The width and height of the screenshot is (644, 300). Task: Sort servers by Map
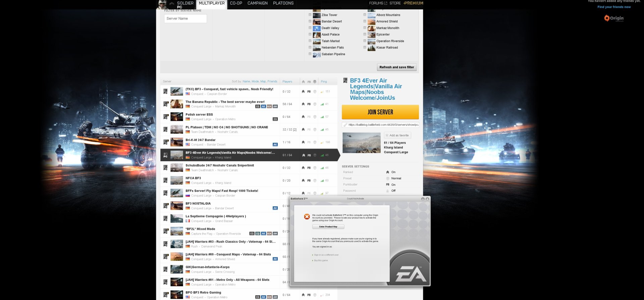click(263, 82)
